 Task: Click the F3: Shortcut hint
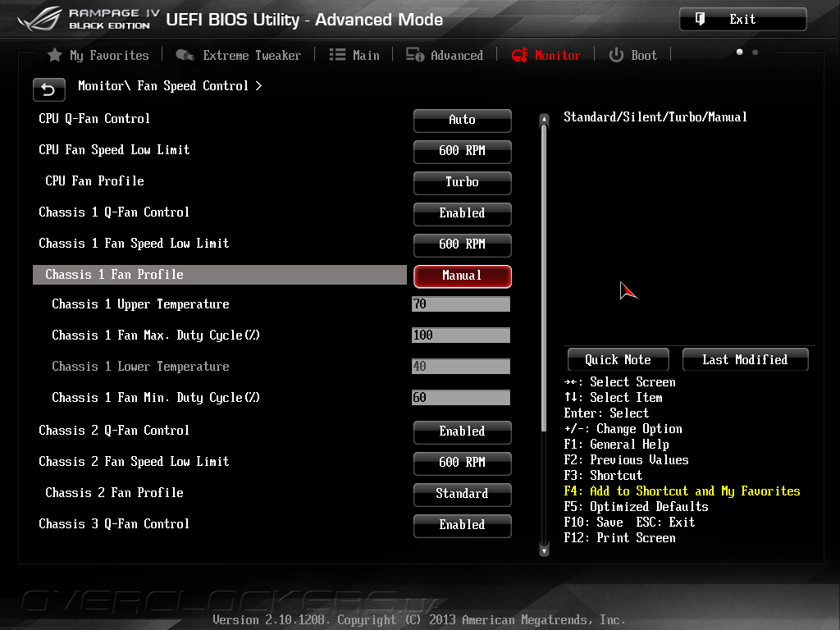(x=603, y=476)
